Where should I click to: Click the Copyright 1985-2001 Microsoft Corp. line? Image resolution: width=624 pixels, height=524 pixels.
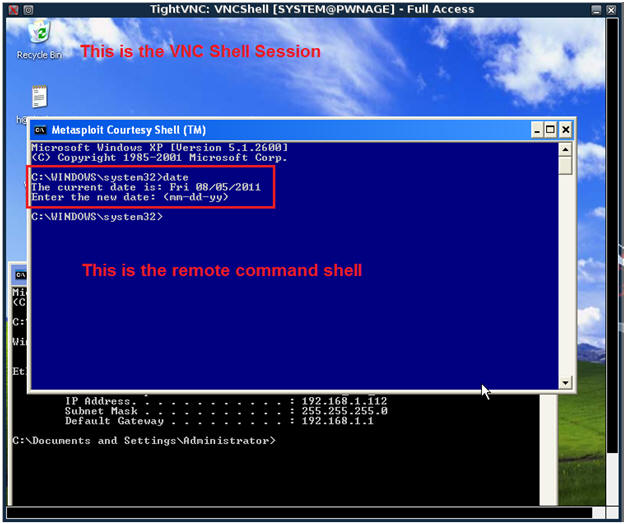pos(159,158)
